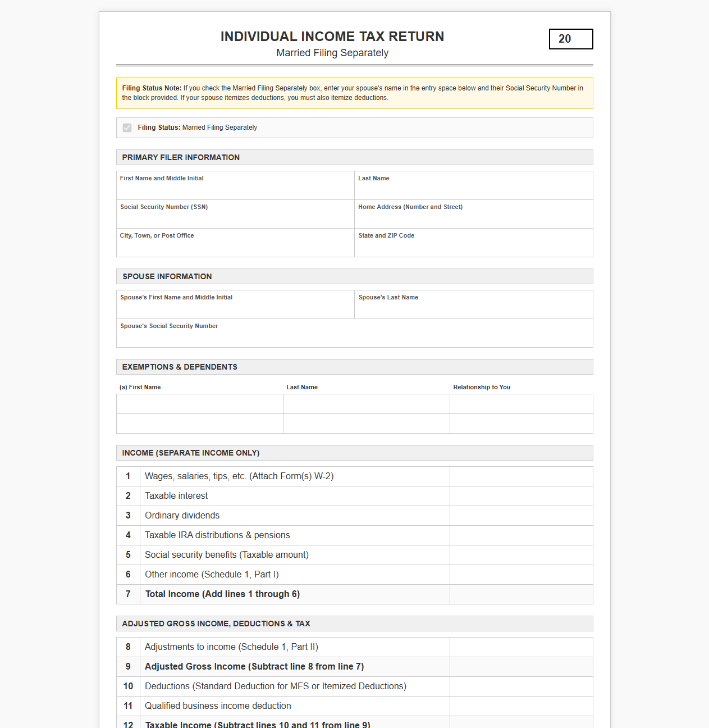Click the 'Married Filing Separately' subtitle under title

coord(332,53)
